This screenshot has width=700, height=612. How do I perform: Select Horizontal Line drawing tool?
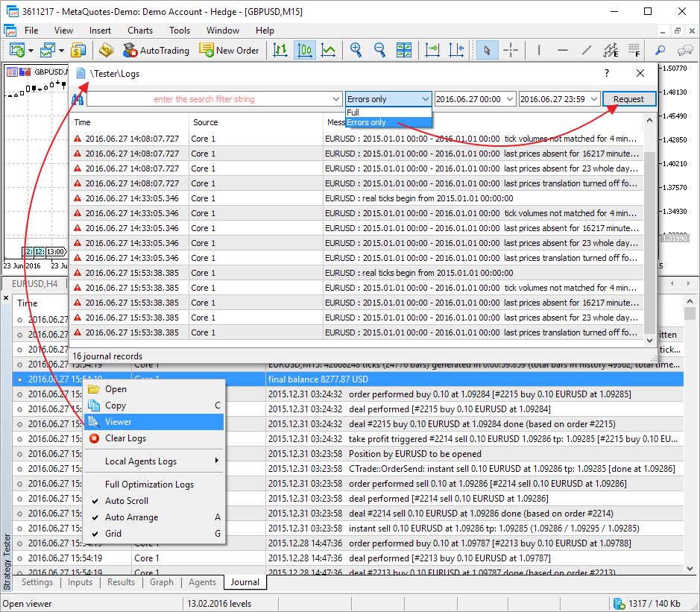tap(563, 50)
